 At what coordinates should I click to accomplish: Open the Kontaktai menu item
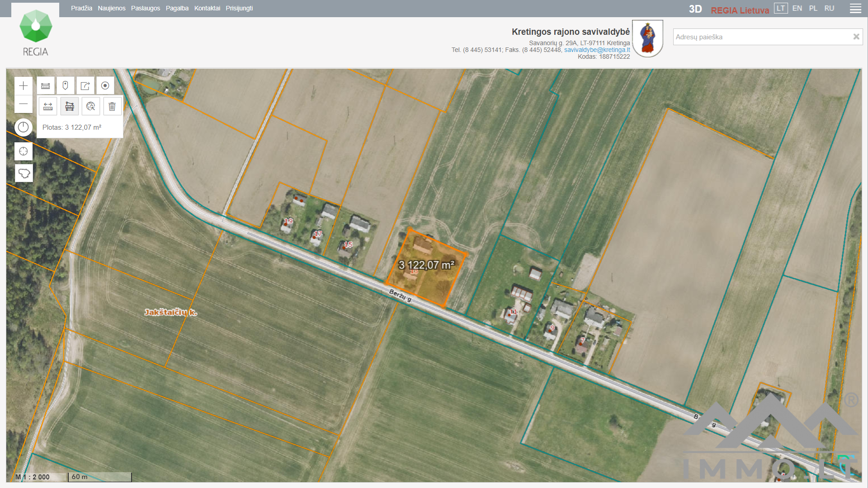point(207,8)
